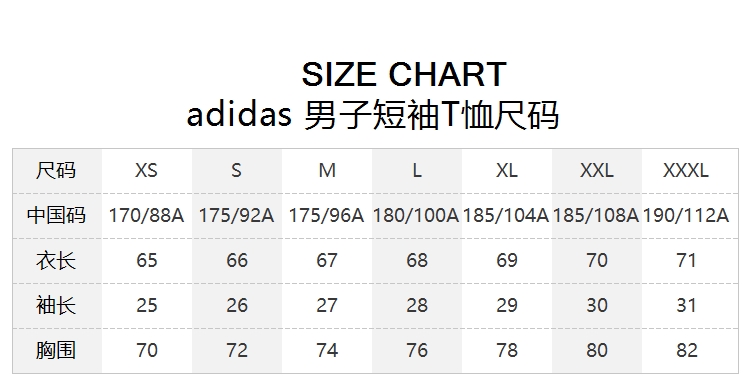
Task: Select the 170/88A cell
Action: pyautogui.click(x=146, y=215)
